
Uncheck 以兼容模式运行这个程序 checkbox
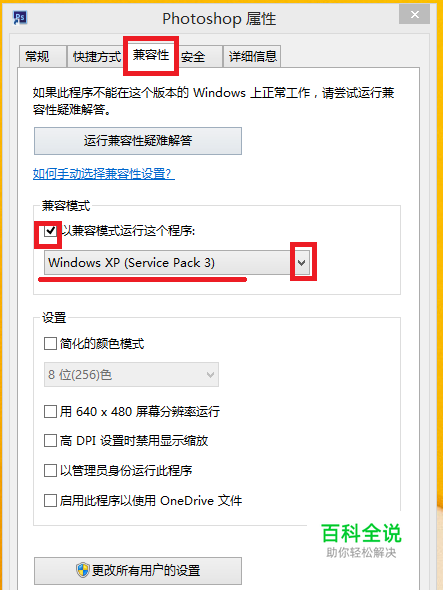(50, 230)
